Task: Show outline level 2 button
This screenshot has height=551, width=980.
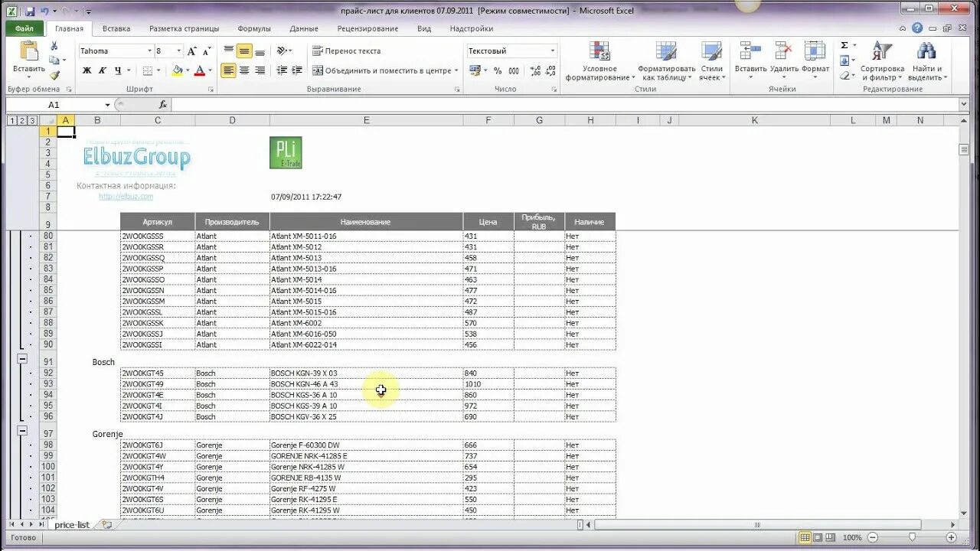Action: 21,120
